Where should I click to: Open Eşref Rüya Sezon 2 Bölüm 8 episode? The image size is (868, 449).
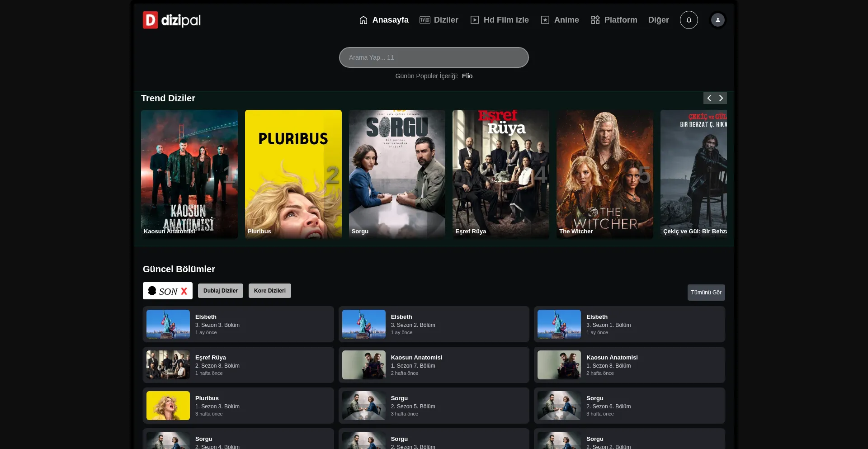coord(238,365)
